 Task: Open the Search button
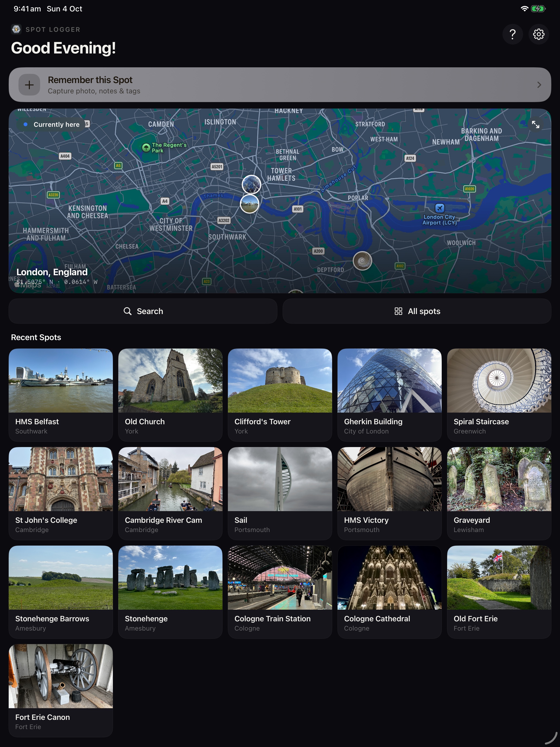pos(143,311)
